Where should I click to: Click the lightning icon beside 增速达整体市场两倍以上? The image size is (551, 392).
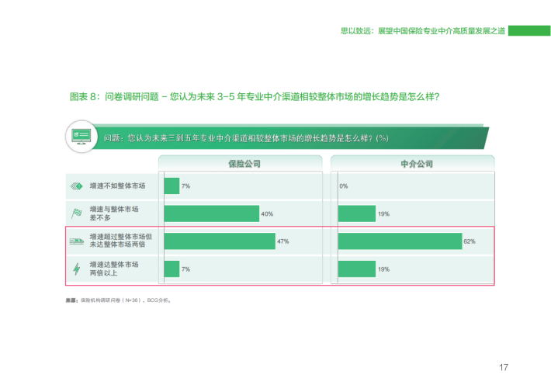pyautogui.click(x=76, y=269)
